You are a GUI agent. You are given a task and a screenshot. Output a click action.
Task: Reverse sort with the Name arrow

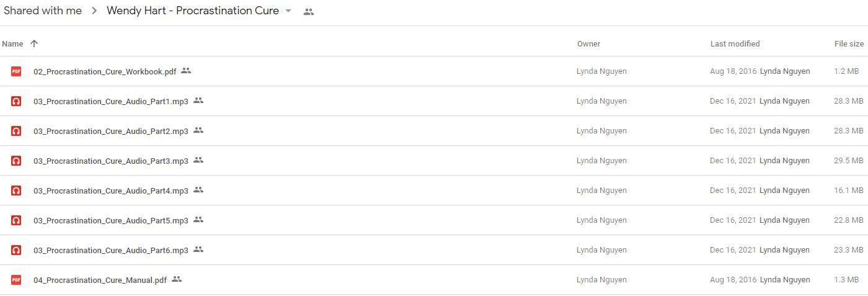pyautogui.click(x=34, y=43)
